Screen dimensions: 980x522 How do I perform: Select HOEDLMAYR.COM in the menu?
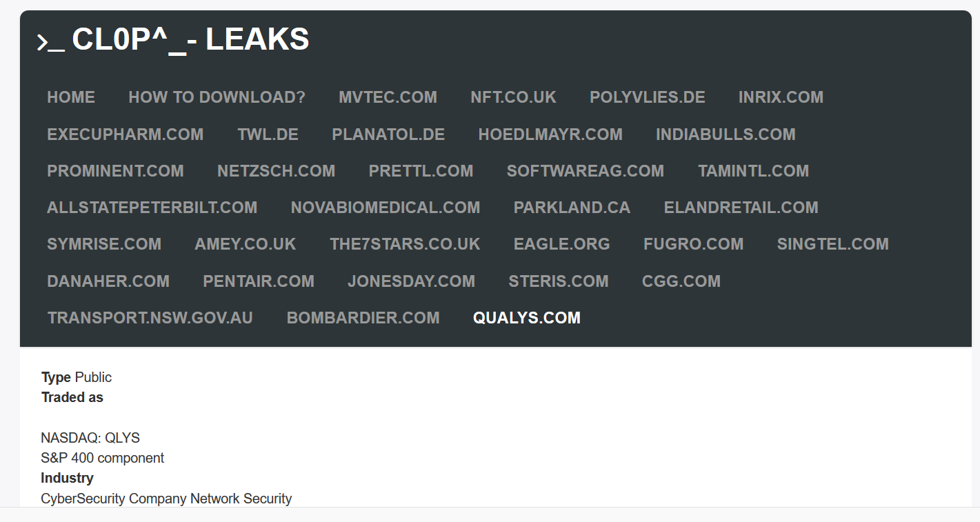(x=550, y=134)
